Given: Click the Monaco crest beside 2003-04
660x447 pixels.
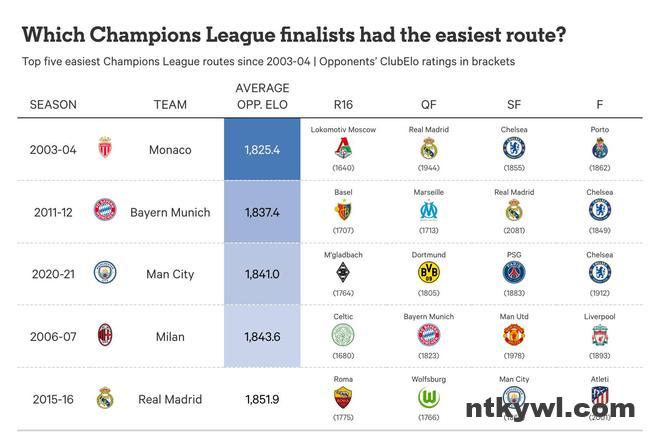Looking at the screenshot, I should 105,149.
